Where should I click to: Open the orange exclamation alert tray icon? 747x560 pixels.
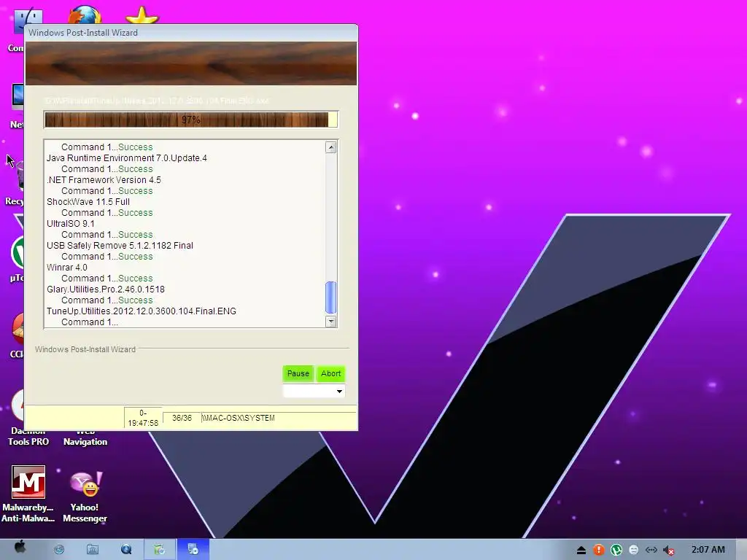click(x=598, y=550)
